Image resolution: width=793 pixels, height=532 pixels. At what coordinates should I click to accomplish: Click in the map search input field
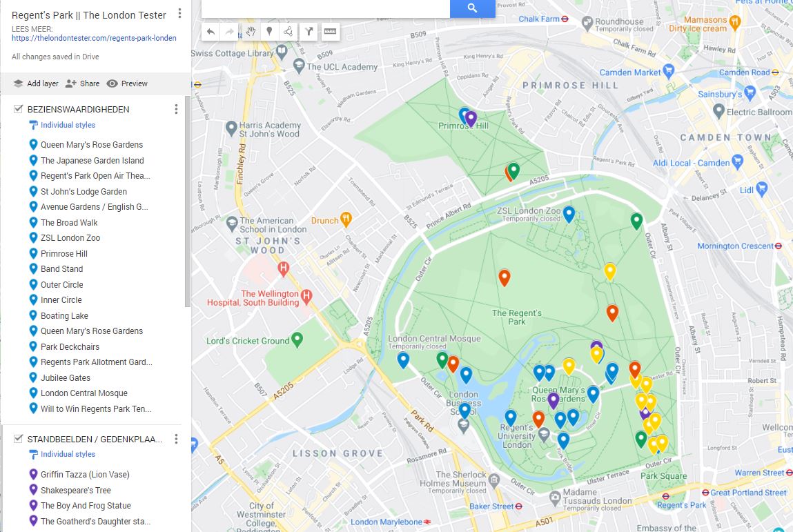326,8
